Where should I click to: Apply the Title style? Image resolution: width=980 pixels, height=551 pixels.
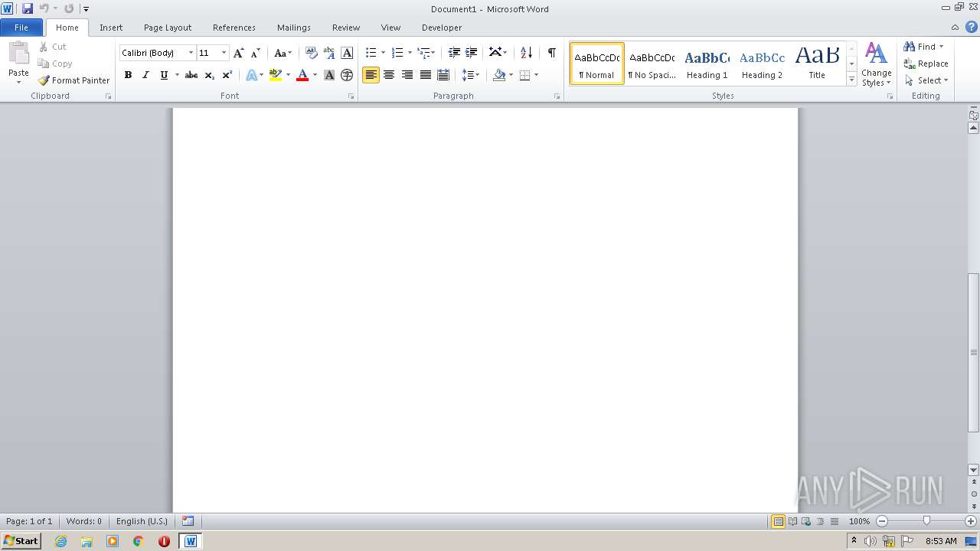point(817,64)
